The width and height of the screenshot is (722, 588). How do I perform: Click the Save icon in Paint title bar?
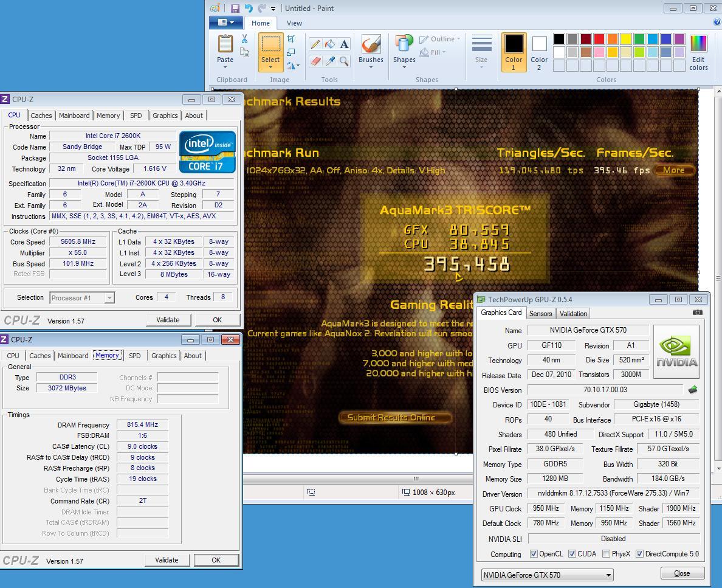(235, 9)
